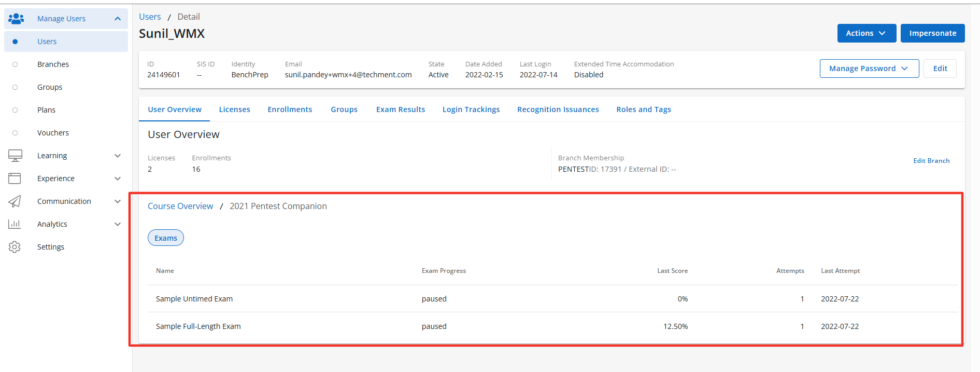980x372 pixels.
Task: Select the Plans radio bullet in sidebar
Action: (15, 110)
